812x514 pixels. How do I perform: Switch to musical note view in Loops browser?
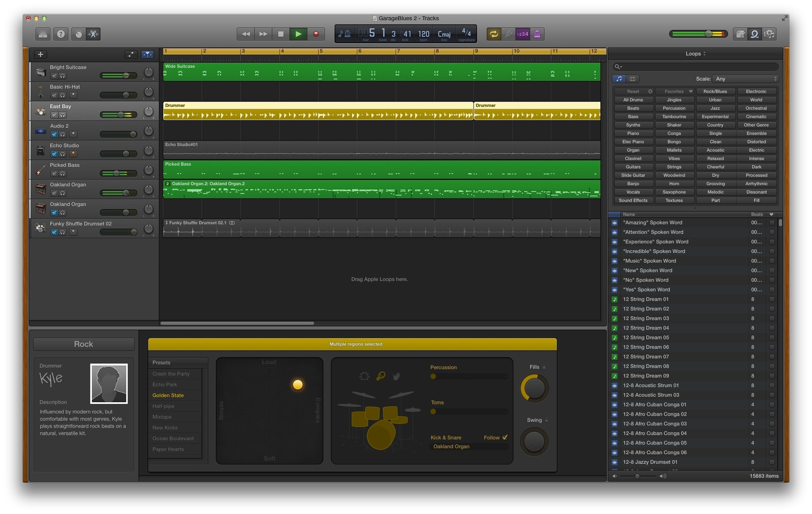(620, 79)
